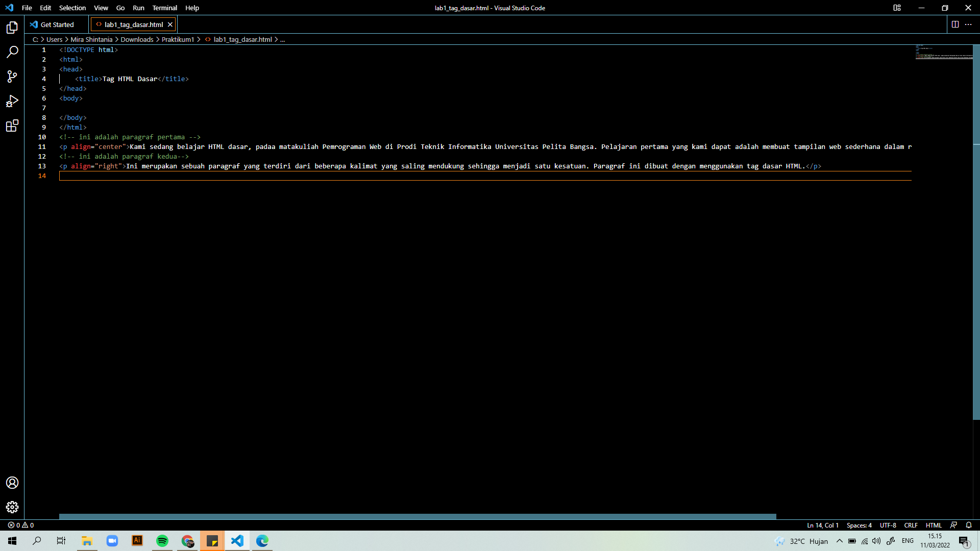The width and height of the screenshot is (980, 551).
Task: Open the Search view icon
Action: [x=12, y=52]
